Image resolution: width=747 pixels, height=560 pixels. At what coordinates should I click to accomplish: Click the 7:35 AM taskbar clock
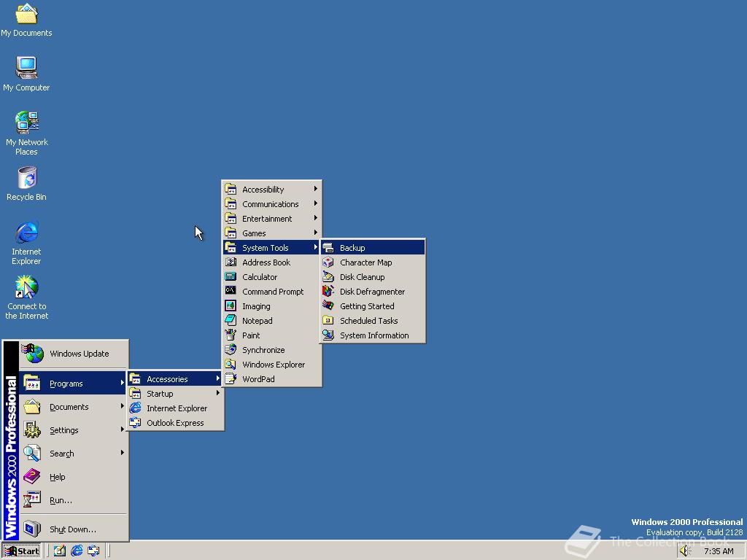(719, 551)
